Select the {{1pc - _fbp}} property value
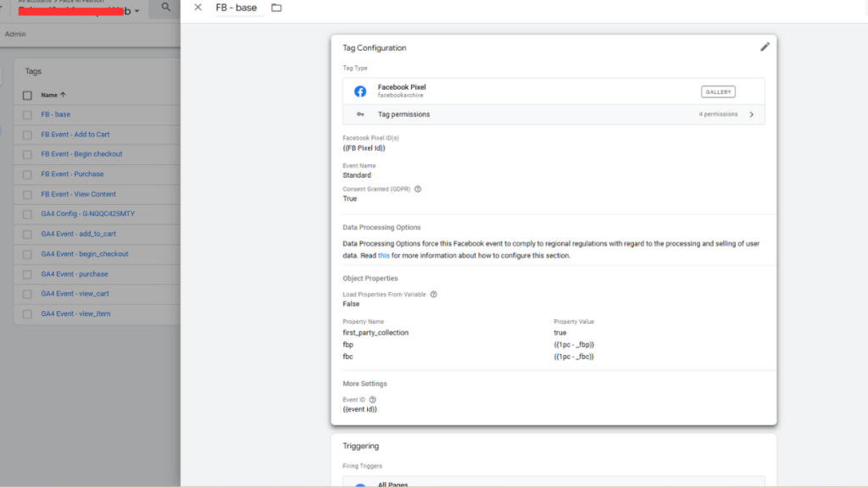Screen dimensions: 868x488 pyautogui.click(x=574, y=345)
